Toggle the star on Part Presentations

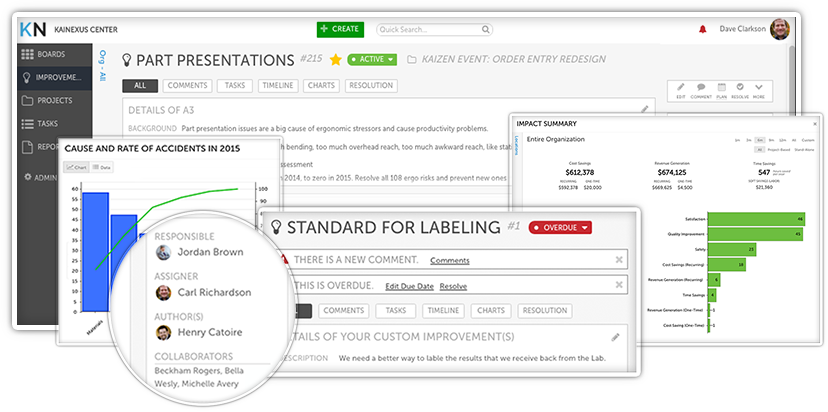(336, 60)
